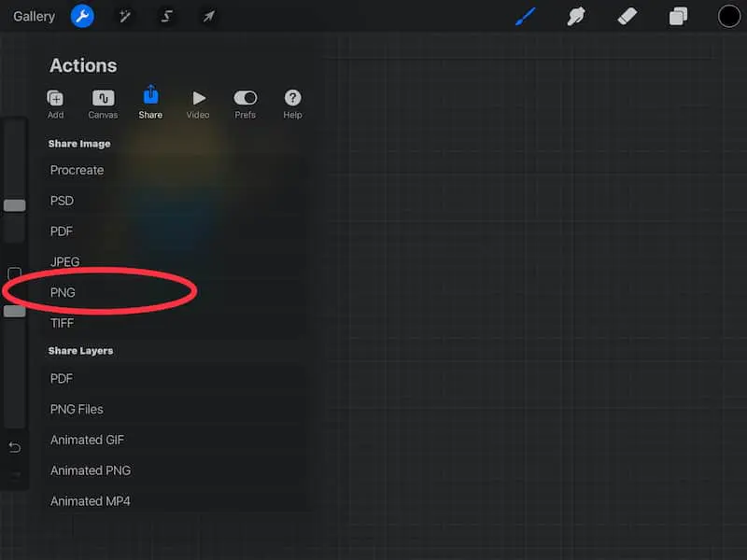
Task: Tap the redo arrow in sidebar
Action: pos(15,475)
